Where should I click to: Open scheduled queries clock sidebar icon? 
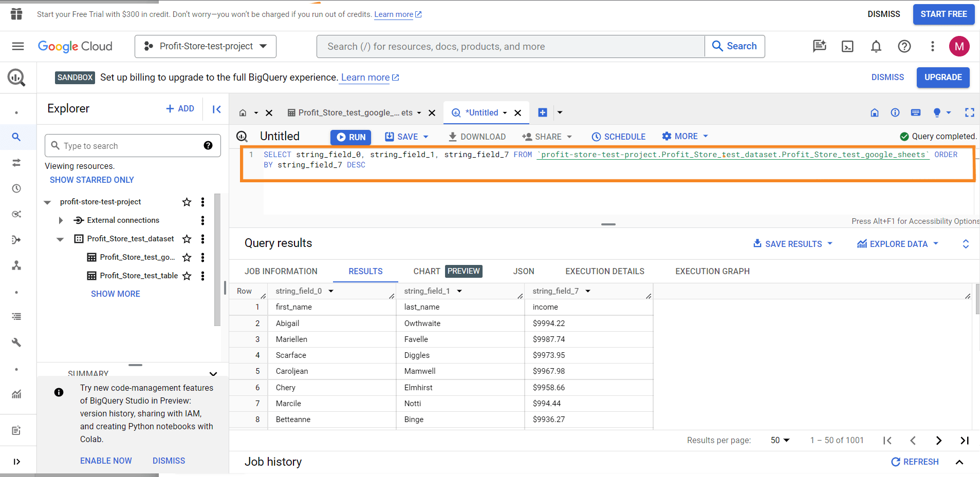(x=16, y=188)
